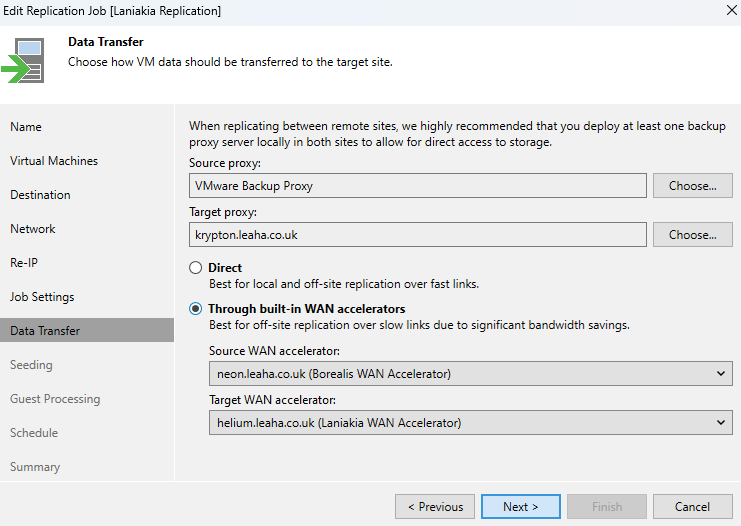Cancel the replication job edit
Viewport: 741px width, 526px height.
point(693,507)
